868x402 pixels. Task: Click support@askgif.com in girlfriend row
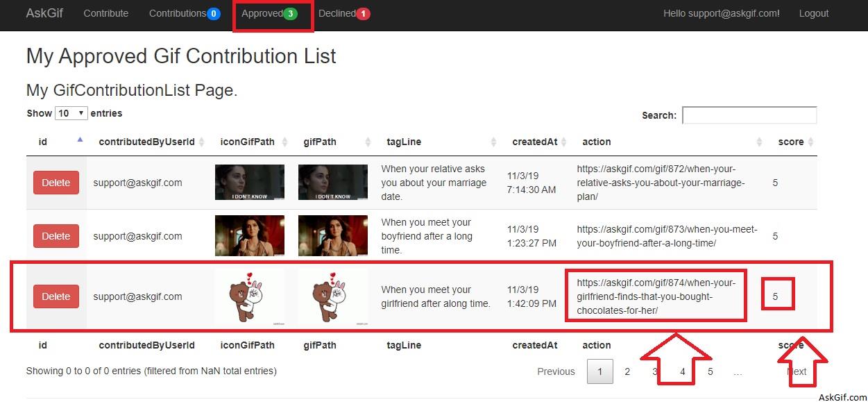point(138,296)
